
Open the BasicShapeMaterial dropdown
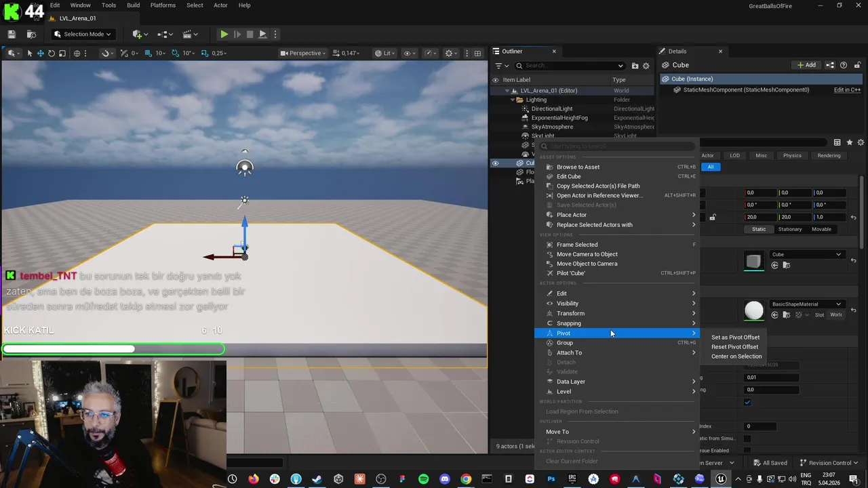pyautogui.click(x=807, y=304)
